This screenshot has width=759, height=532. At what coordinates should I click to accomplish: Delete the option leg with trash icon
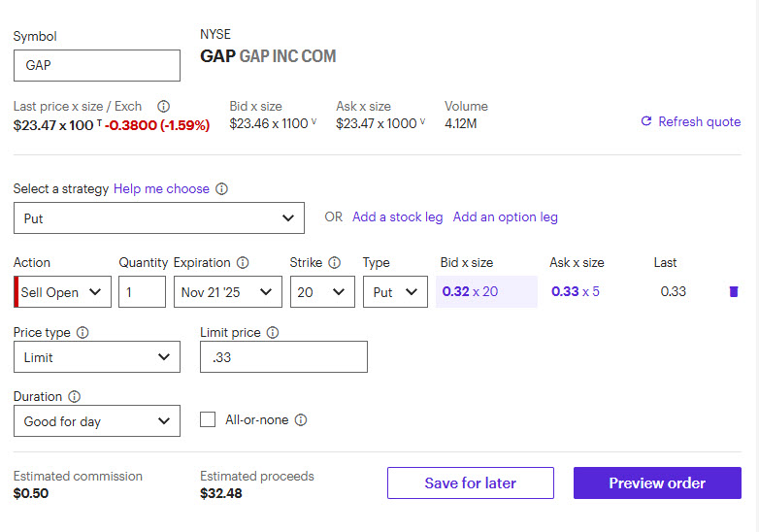(734, 291)
